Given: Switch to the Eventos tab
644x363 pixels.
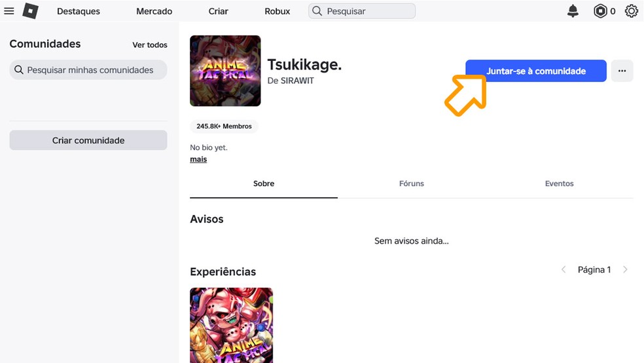Looking at the screenshot, I should tap(559, 183).
